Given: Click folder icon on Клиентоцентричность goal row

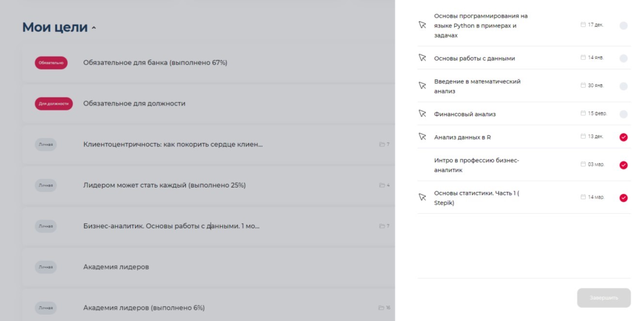Looking at the screenshot, I should [x=382, y=144].
